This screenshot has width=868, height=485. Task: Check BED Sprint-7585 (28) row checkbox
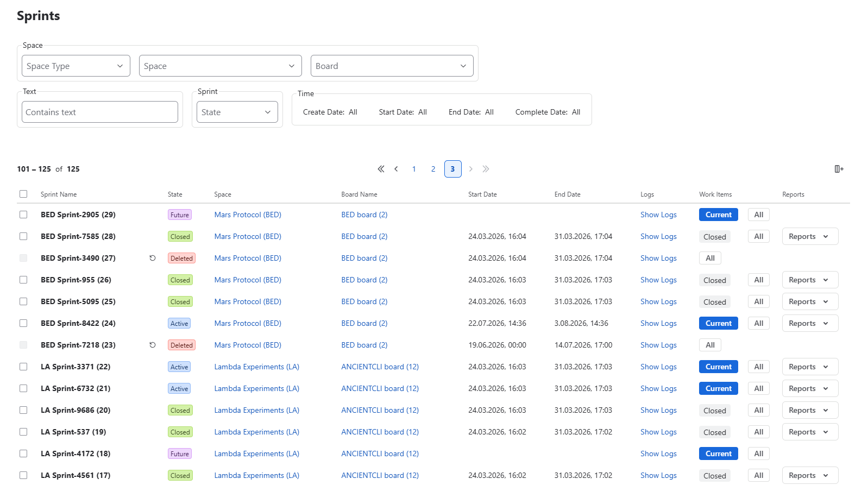coord(23,236)
